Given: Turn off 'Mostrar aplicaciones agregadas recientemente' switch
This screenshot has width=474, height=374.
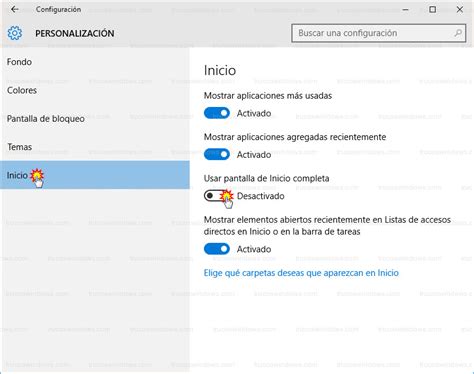Looking at the screenshot, I should [x=217, y=155].
